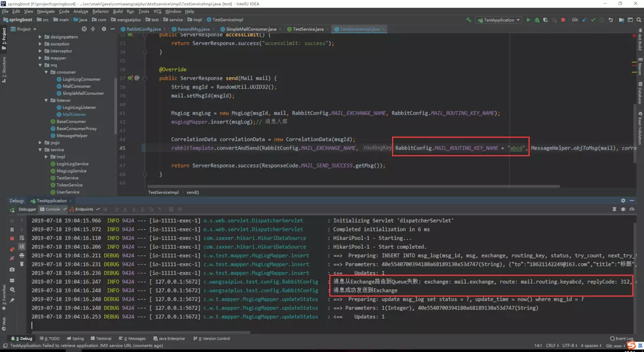Screen dimensions: 644x352
Task: Start debugging with the bug icon
Action: coord(537,20)
